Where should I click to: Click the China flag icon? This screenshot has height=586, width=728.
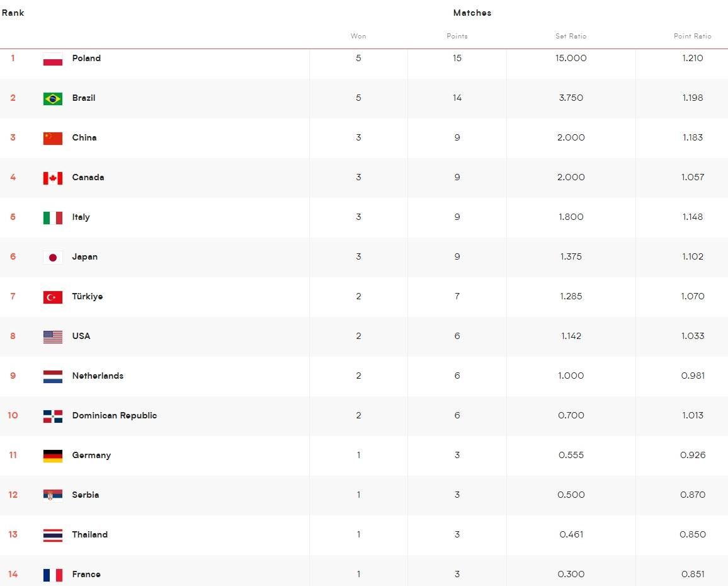click(x=53, y=138)
